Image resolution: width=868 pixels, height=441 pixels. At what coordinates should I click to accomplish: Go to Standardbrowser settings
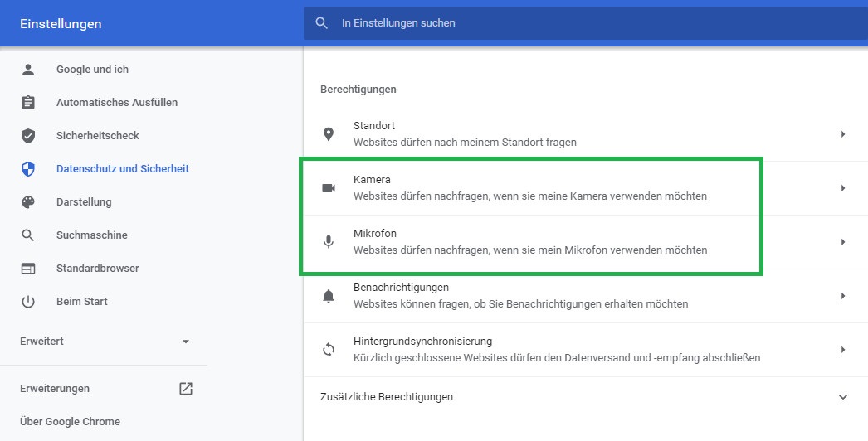(97, 269)
